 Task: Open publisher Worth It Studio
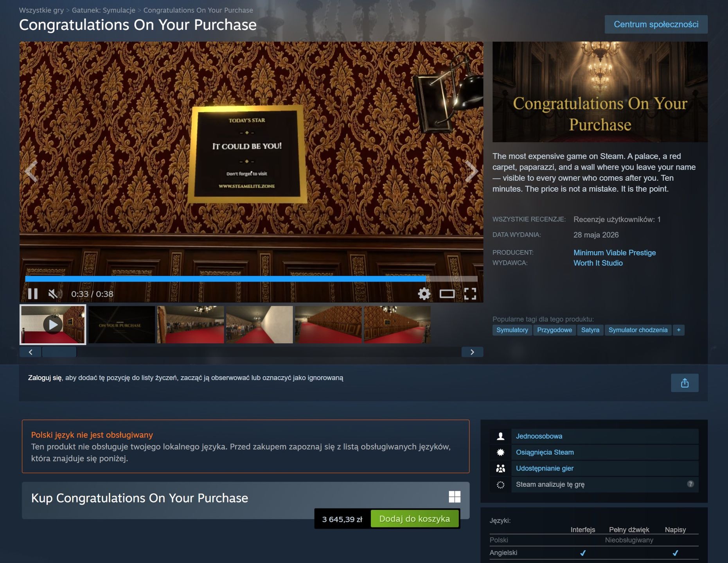click(598, 263)
